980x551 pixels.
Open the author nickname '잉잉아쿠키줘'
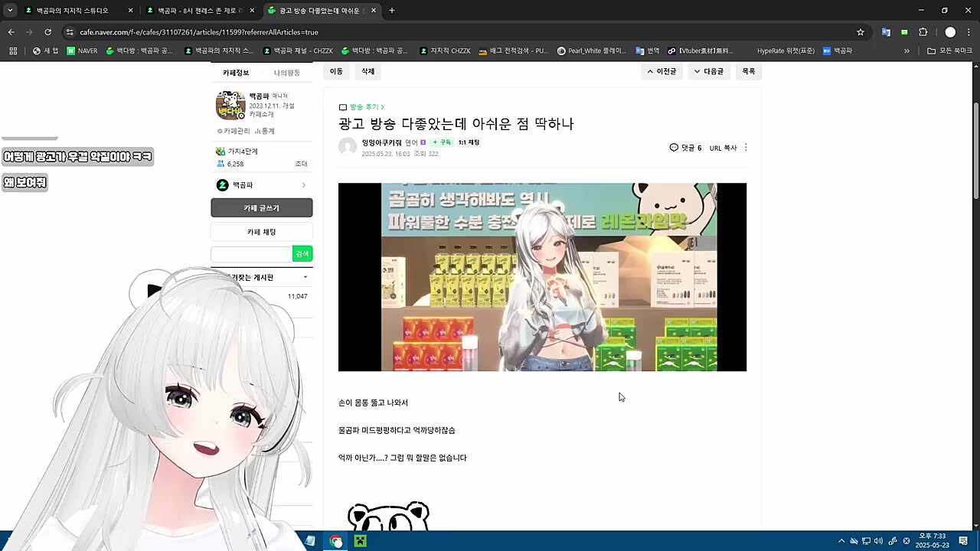click(381, 142)
